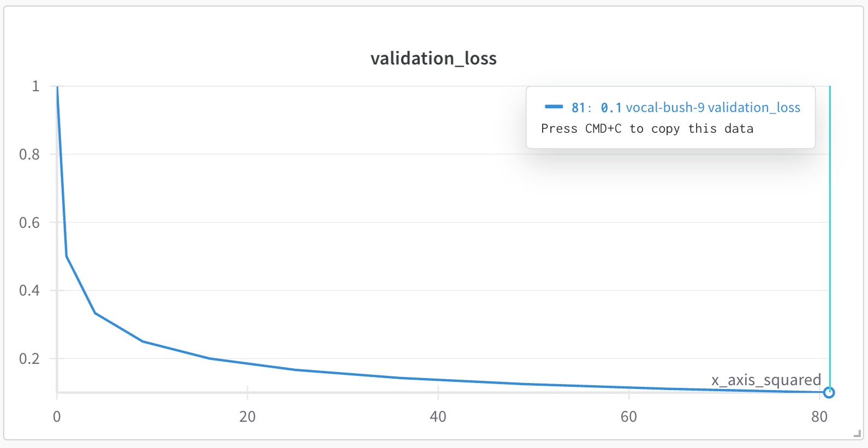Click the x_axis_squared axis label
The image size is (868, 448).
coord(766,380)
